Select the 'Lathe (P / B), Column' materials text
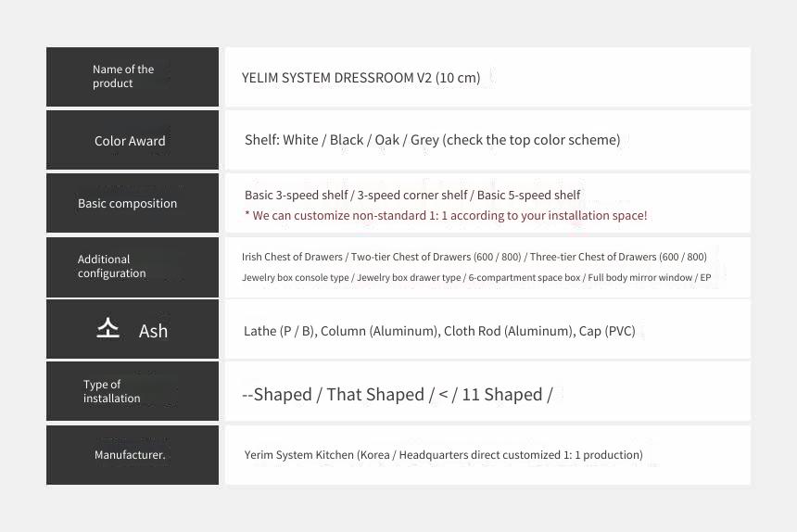 [439, 331]
